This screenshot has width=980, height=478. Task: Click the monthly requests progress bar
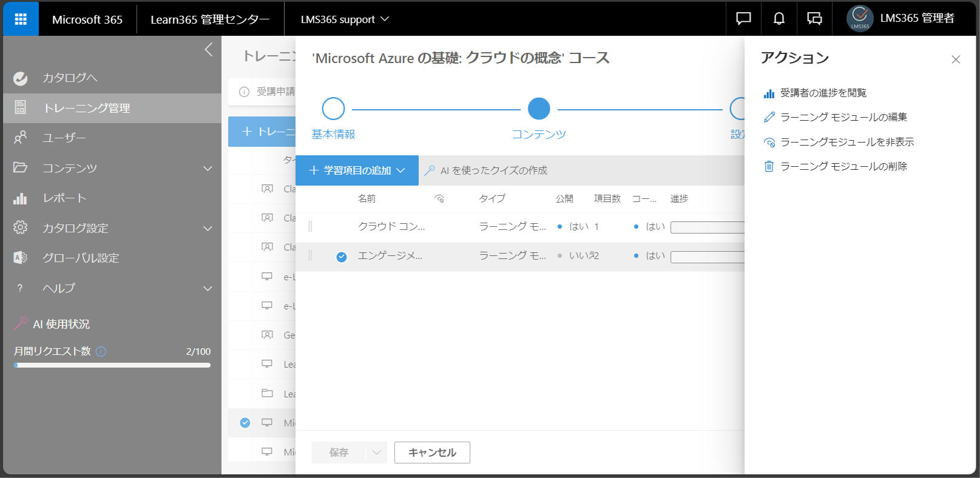click(112, 365)
